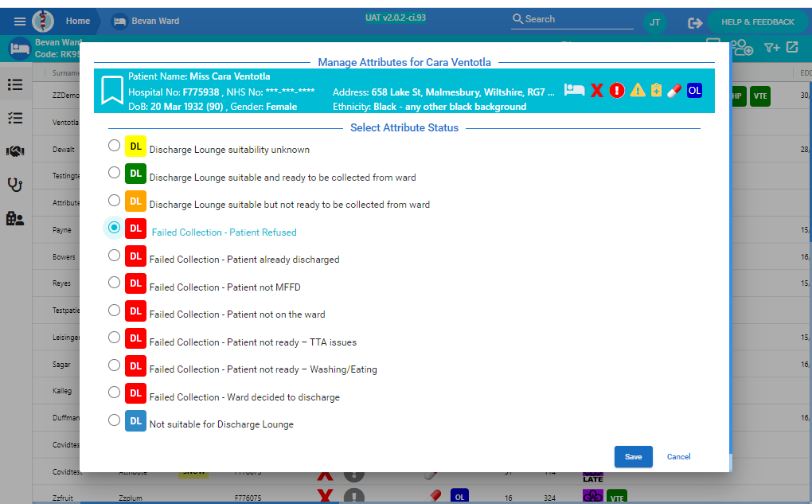Click the add filter funnel icon

point(771,48)
